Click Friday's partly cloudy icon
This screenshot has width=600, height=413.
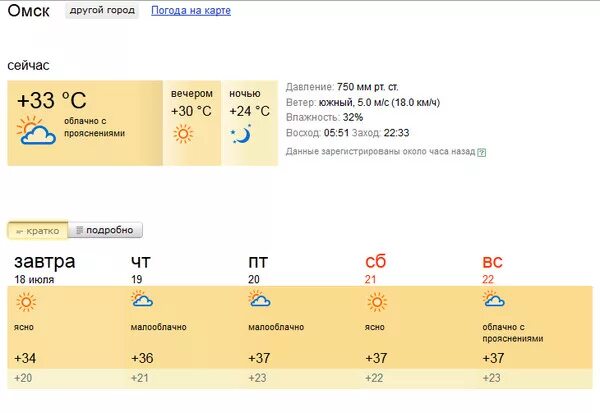(259, 299)
